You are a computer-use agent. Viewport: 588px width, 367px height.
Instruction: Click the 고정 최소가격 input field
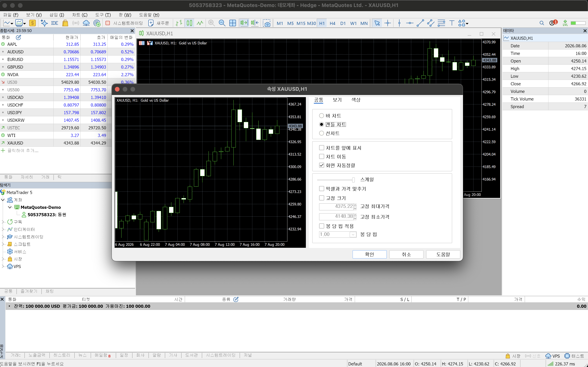336,216
